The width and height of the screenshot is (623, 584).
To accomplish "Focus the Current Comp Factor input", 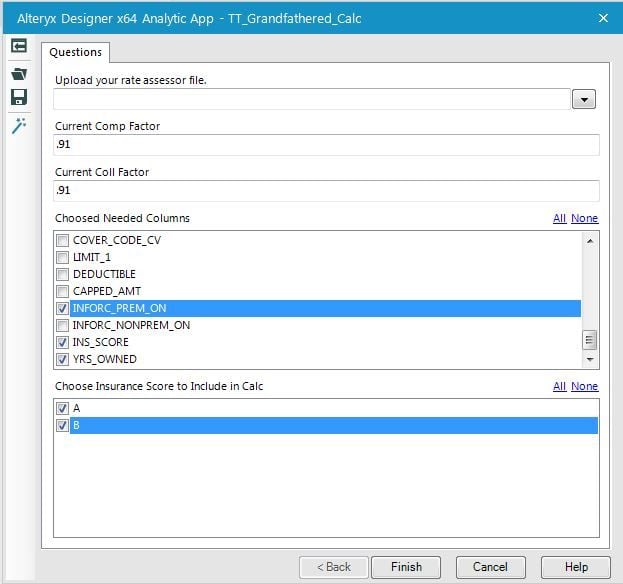I will tap(326, 145).
